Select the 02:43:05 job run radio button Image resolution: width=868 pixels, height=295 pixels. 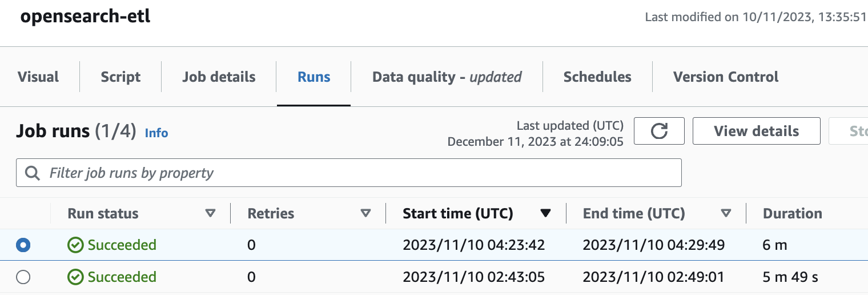[23, 277]
